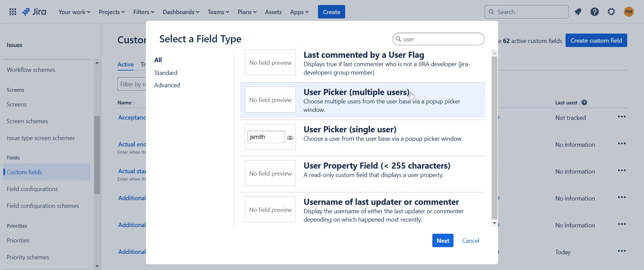Click the Name column sort icon

click(x=134, y=103)
